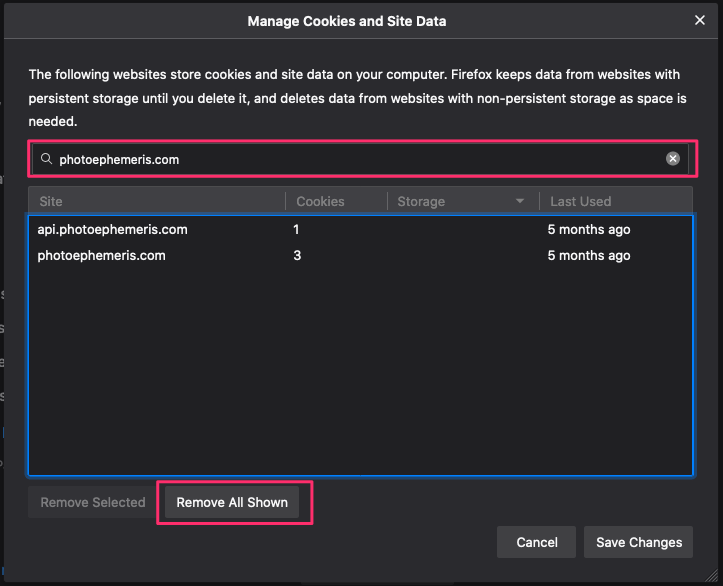Image resolution: width=723 pixels, height=586 pixels.
Task: Click the Last Used value for api.photoephemeris.com
Action: pyautogui.click(x=588, y=229)
